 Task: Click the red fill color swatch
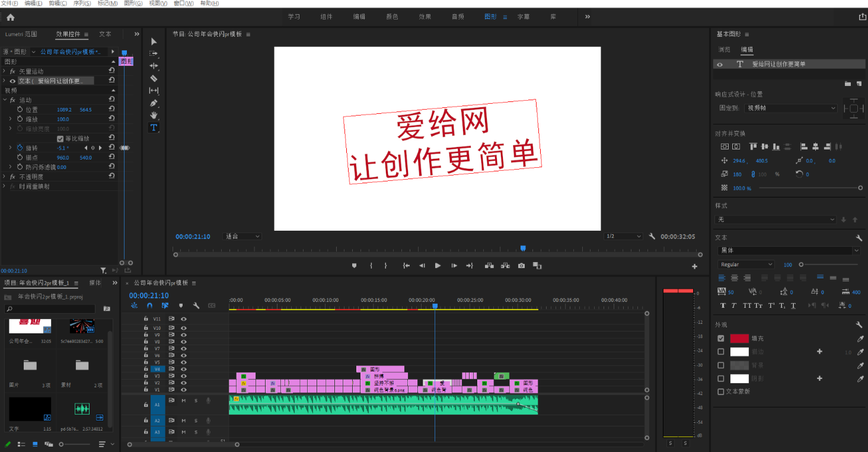(x=739, y=339)
